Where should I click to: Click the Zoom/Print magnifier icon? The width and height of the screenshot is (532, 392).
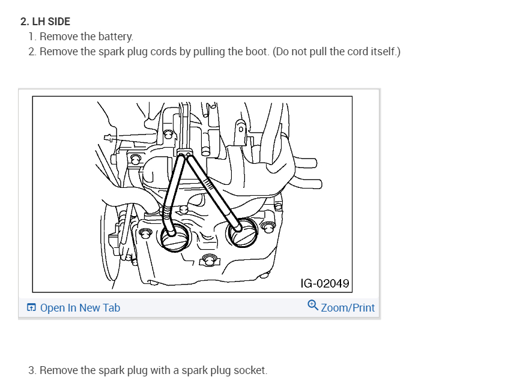(312, 306)
